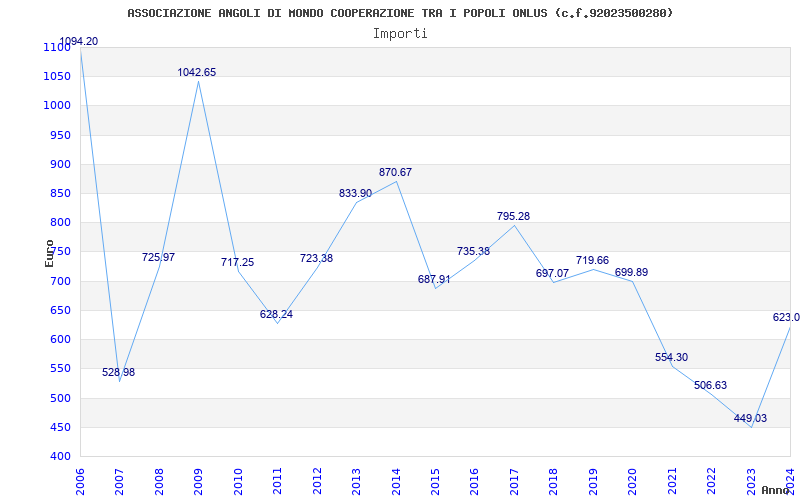The height and width of the screenshot is (500, 800).
Task: Click the 2015 x-axis year tick
Action: pos(436,482)
